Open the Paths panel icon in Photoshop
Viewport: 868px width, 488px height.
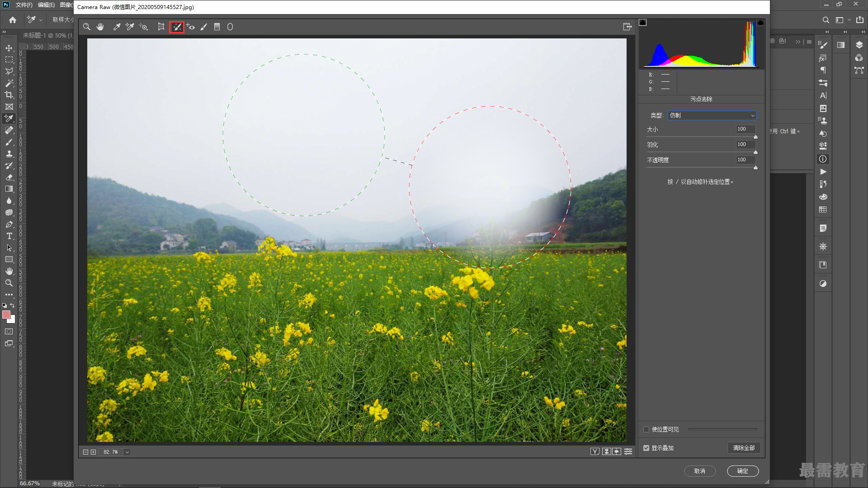coord(859,70)
